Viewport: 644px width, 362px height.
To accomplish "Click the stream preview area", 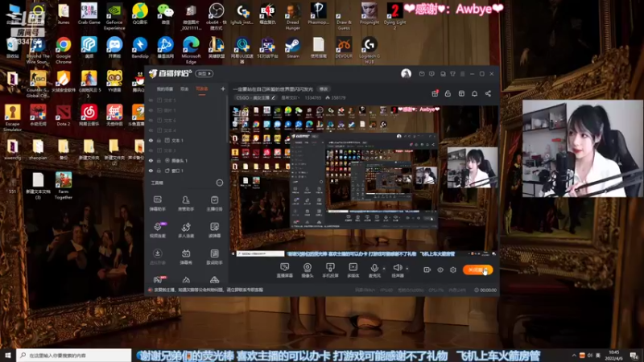I will click(364, 181).
